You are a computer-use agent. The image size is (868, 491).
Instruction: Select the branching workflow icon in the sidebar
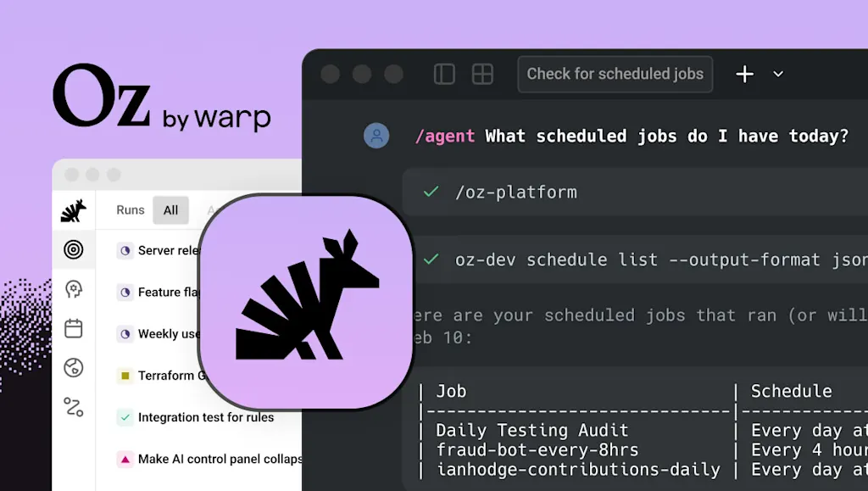[x=75, y=407]
